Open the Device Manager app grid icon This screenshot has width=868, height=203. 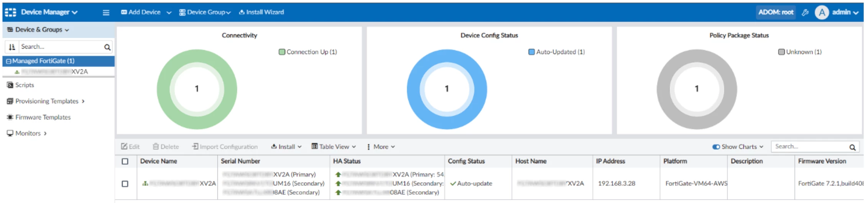10,12
